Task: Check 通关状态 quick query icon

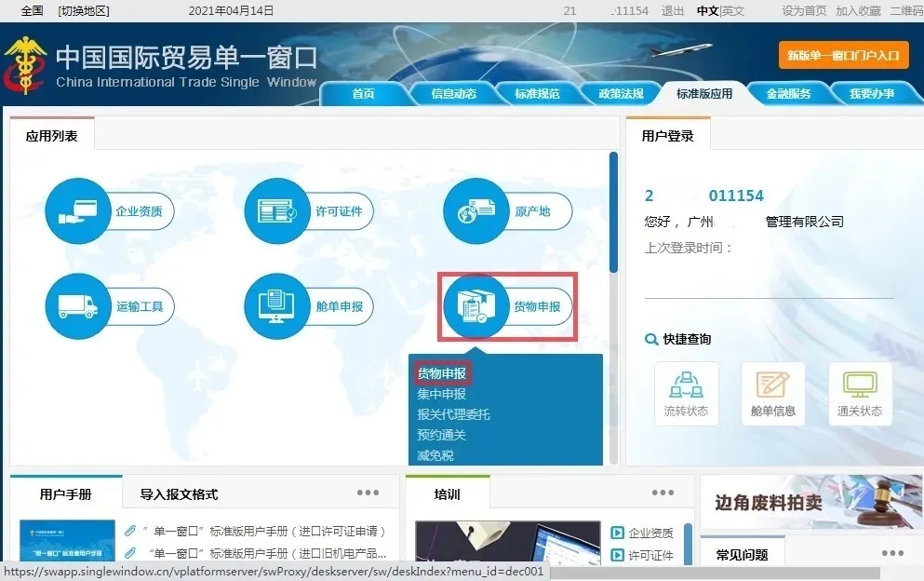Action: tap(860, 393)
